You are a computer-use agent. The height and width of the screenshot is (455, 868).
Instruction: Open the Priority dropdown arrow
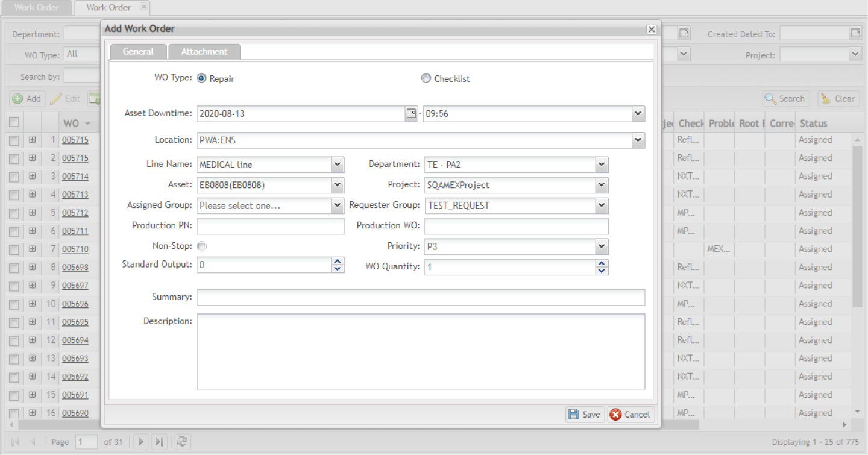coord(601,246)
